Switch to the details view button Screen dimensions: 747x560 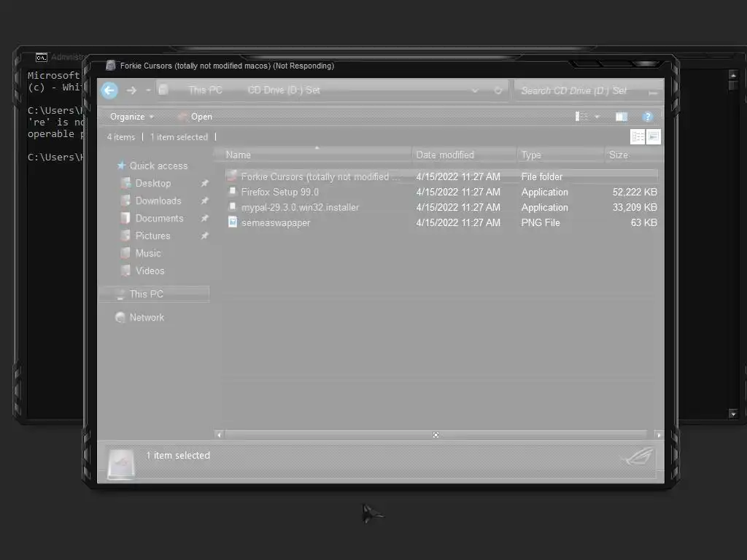click(x=638, y=136)
